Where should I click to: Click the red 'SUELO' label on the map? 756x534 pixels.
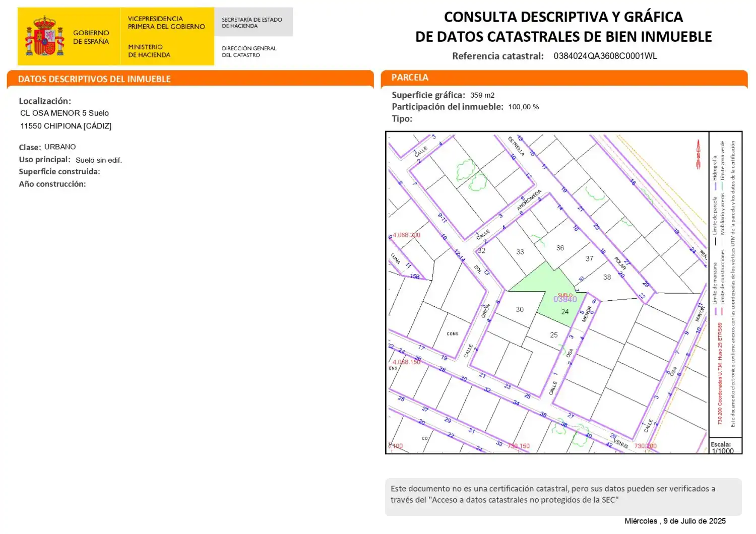565,295
